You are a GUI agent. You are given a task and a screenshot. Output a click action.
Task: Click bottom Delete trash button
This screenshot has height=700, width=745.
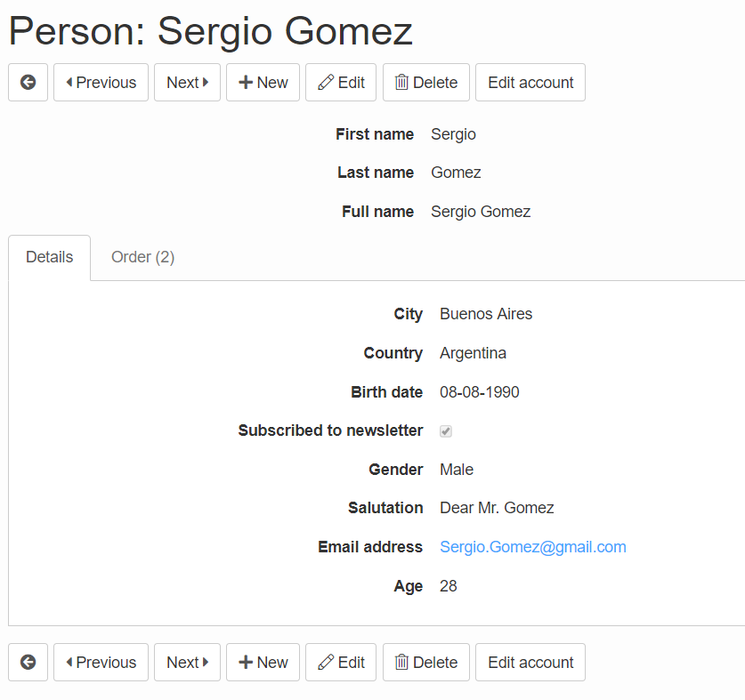[x=426, y=662]
